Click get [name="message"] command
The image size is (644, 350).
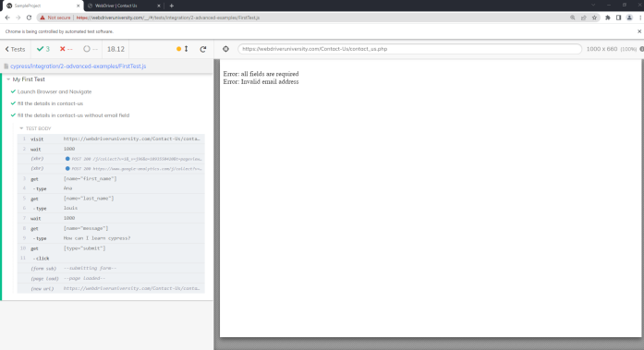[x=111, y=228]
